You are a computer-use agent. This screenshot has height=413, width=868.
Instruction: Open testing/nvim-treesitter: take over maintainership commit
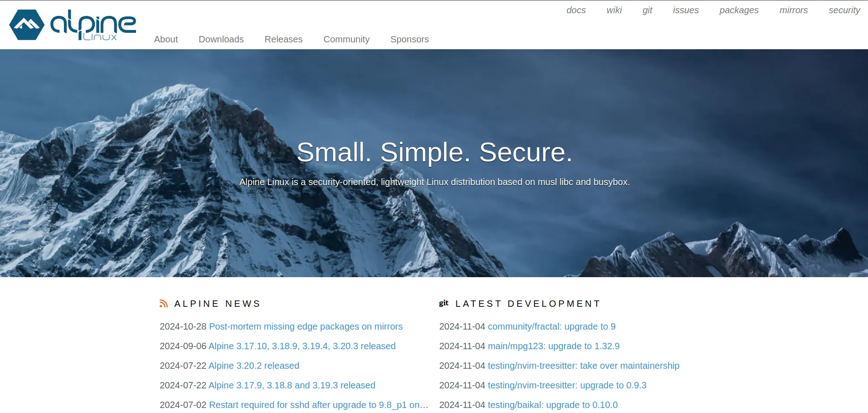coord(584,366)
